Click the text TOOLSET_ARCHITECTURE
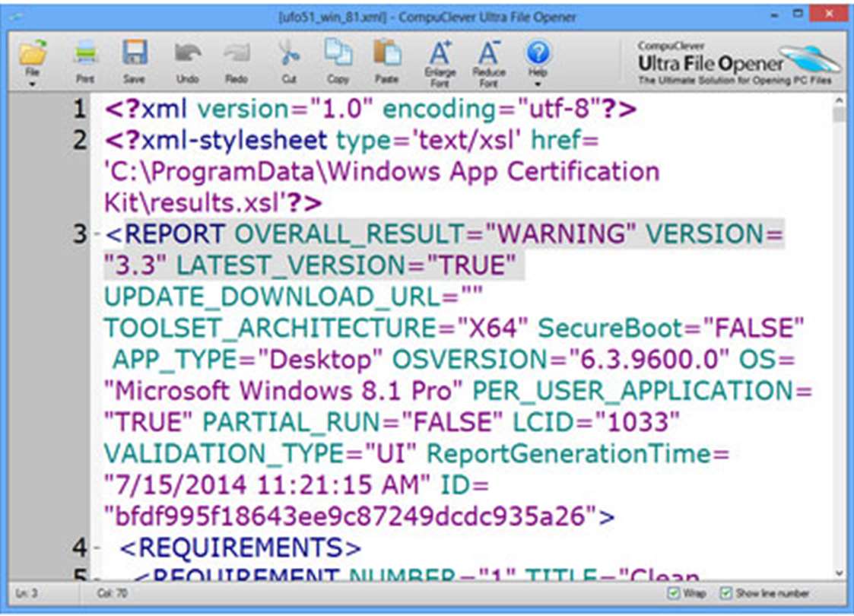Viewport: 854px width, 616px height. tap(271, 329)
